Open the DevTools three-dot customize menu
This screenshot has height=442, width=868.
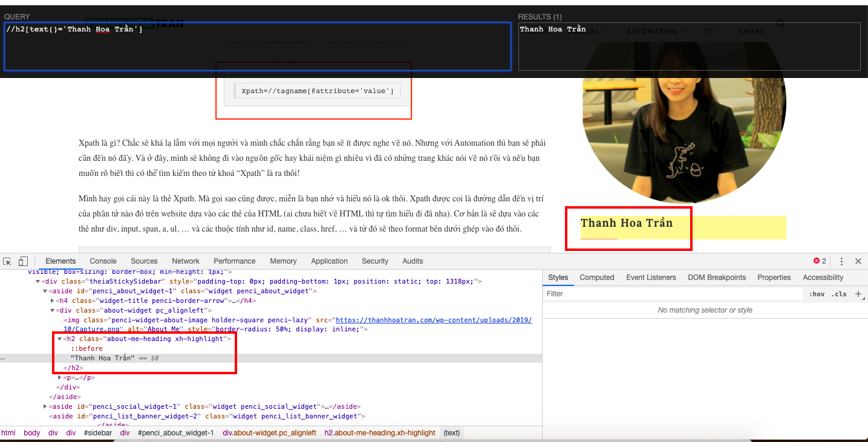pos(841,261)
